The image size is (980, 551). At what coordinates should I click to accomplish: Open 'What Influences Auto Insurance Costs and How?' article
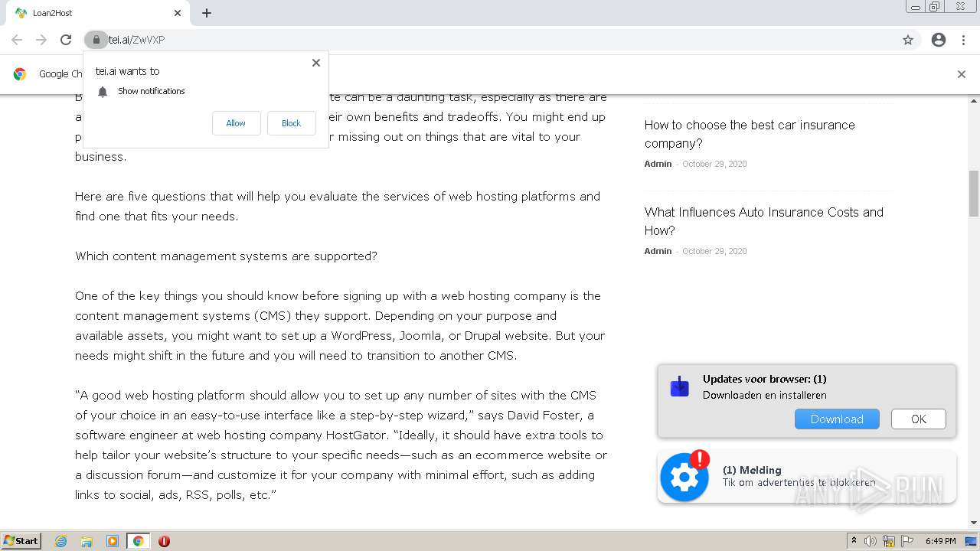click(764, 221)
